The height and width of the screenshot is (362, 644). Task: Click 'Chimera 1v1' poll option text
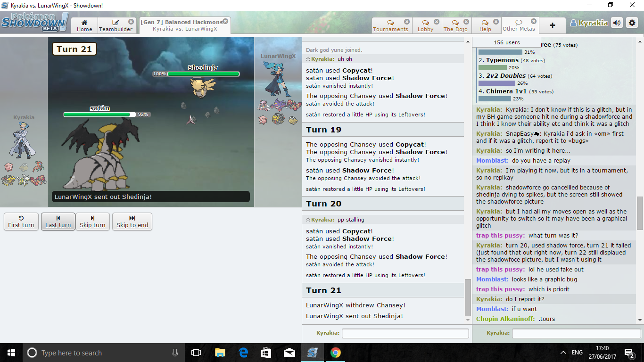506,91
